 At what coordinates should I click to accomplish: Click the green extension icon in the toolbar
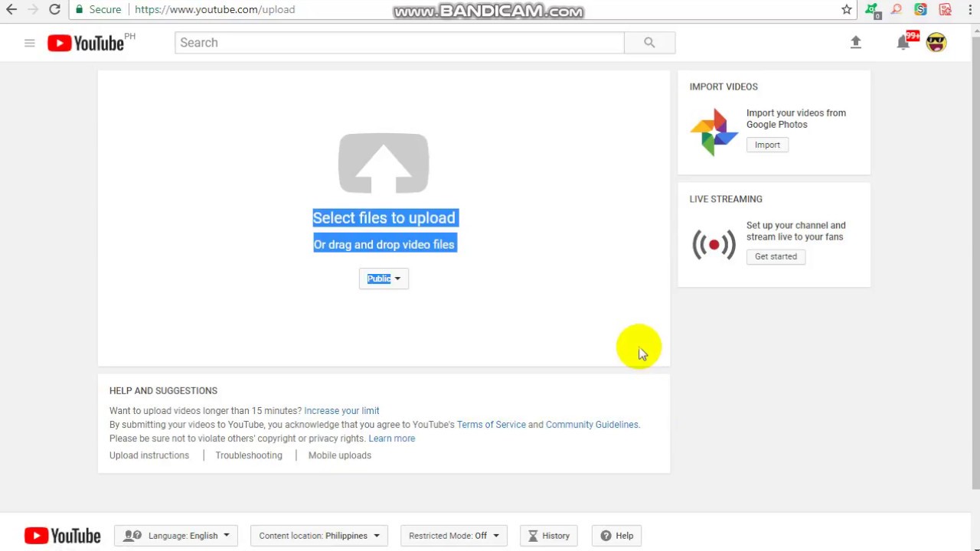pos(872,10)
